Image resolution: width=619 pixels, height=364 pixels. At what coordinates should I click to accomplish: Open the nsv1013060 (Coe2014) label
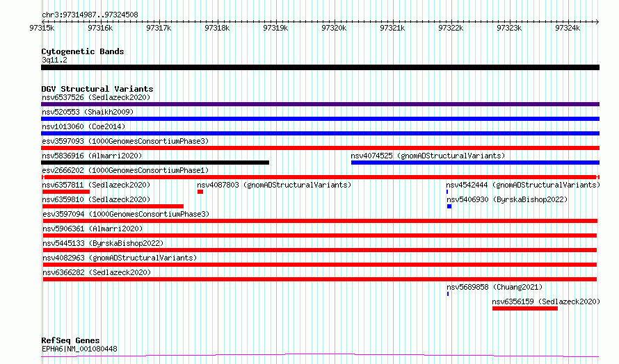pos(83,126)
